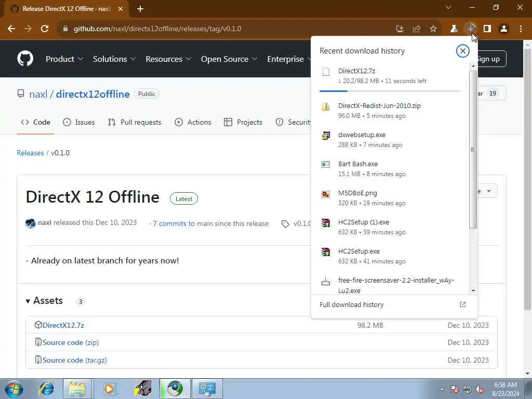Click the address bar URL field
Viewport: 532px width, 399px height.
click(225, 29)
